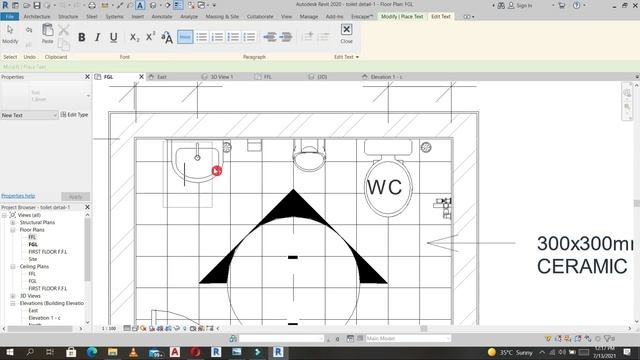The image size is (640, 360).
Task: Open AutoCAD from the taskbar
Action: point(175,352)
